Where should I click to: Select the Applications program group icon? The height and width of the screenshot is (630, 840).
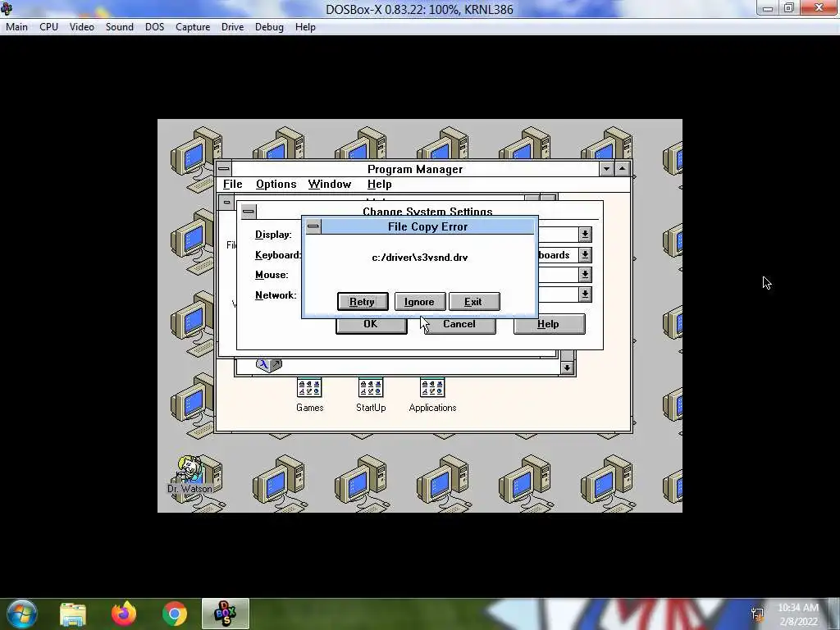(x=432, y=395)
